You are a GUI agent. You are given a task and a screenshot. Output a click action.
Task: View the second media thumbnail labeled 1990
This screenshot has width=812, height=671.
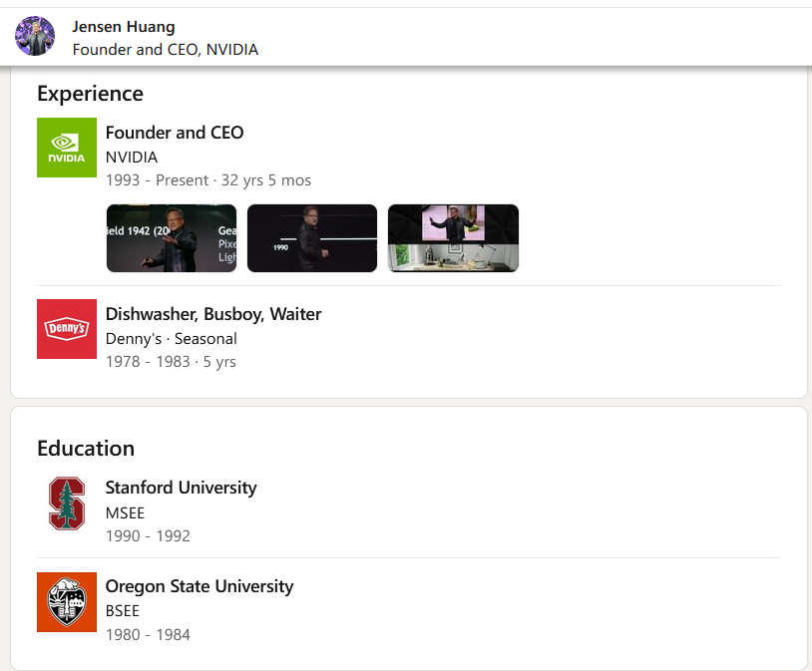tap(312, 238)
